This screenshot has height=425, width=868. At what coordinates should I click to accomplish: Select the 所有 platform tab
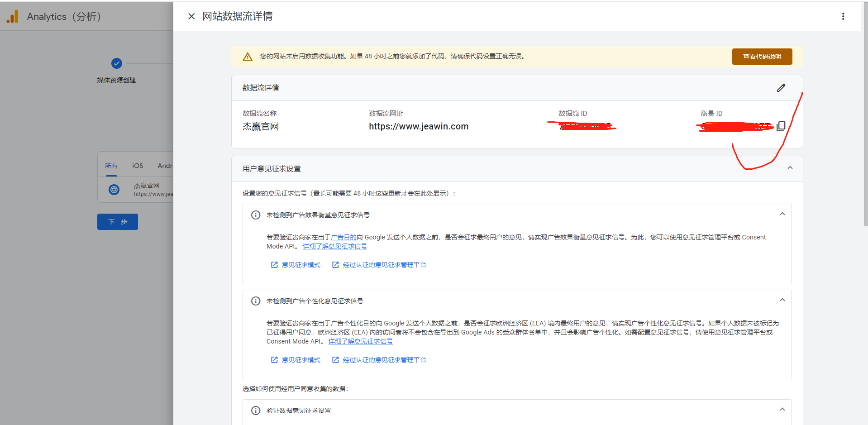pos(111,166)
